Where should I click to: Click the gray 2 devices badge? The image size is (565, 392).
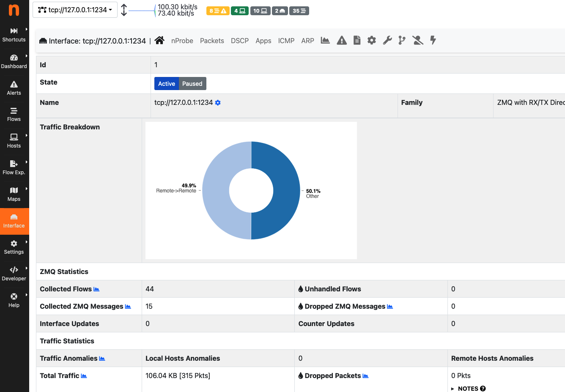pos(280,11)
